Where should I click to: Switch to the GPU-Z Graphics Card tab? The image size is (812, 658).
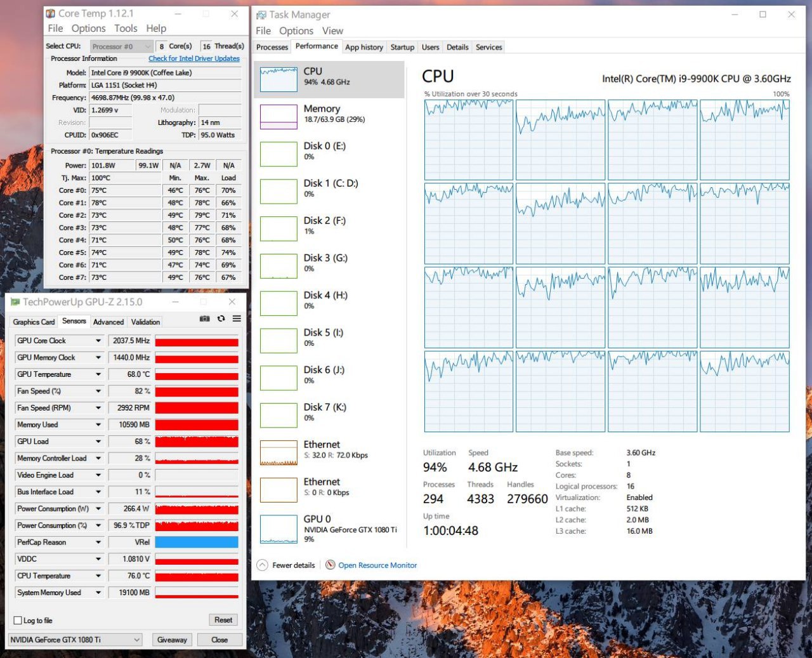(x=34, y=322)
